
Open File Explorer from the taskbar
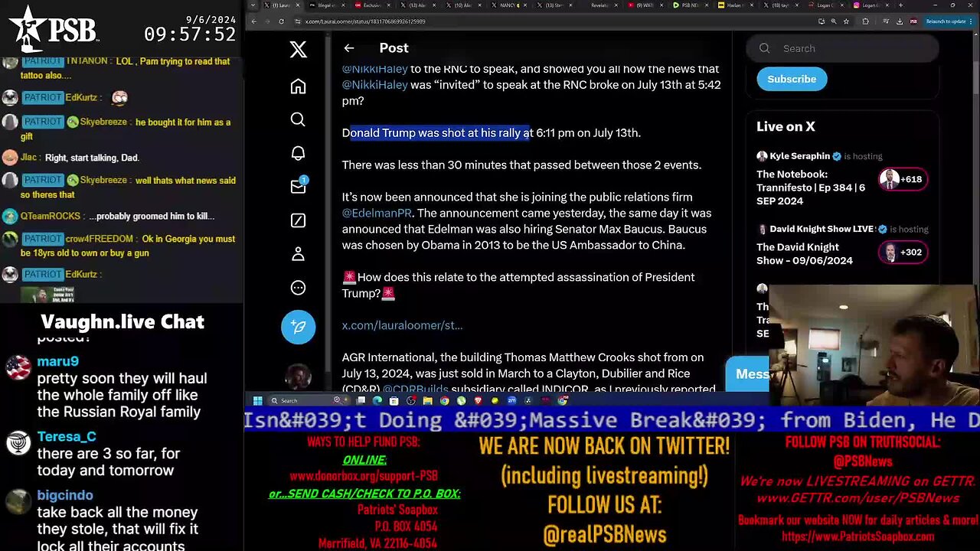point(427,400)
